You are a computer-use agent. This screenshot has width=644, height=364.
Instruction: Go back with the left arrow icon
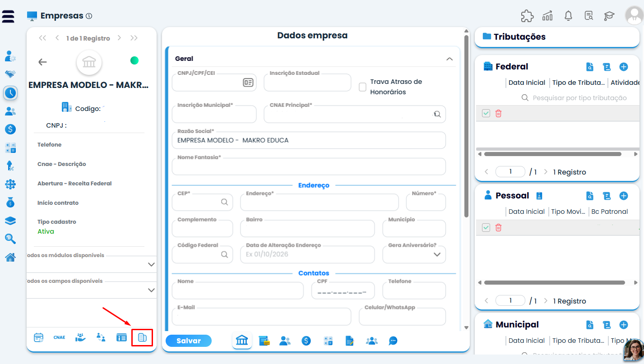click(x=42, y=62)
